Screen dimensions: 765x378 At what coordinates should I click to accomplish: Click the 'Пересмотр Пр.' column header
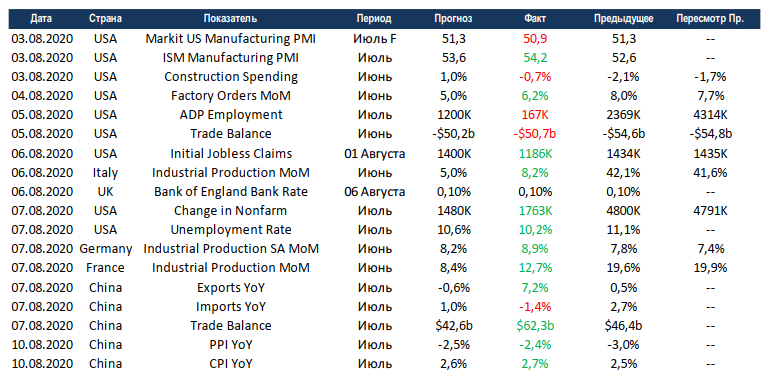(710, 19)
